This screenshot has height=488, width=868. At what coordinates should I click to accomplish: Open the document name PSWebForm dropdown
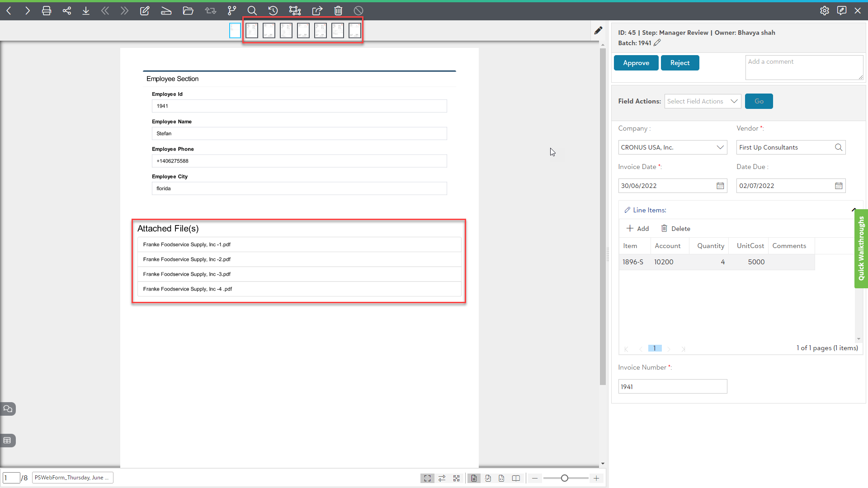click(73, 478)
